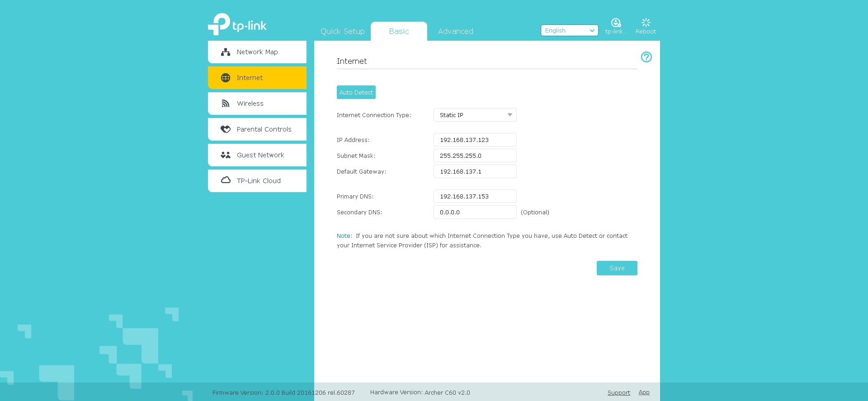The image size is (868, 401).
Task: Click the tp-link logo
Action: [237, 24]
